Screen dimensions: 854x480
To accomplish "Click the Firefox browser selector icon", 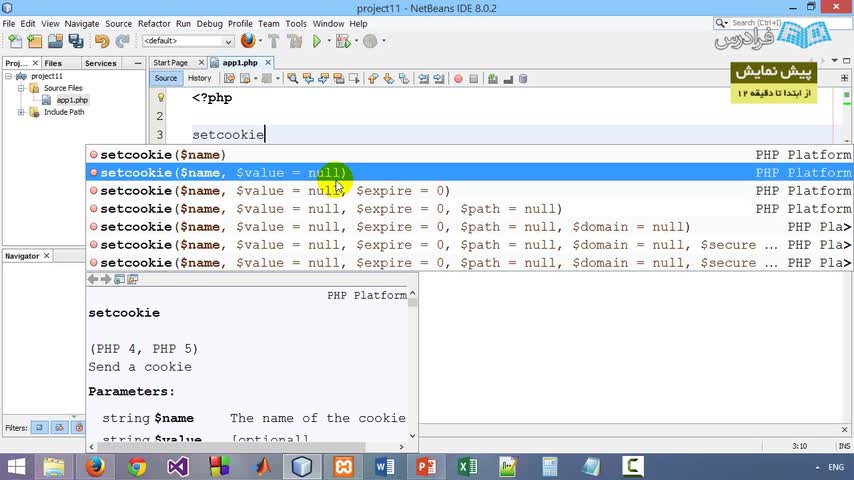I will pyautogui.click(x=248, y=41).
